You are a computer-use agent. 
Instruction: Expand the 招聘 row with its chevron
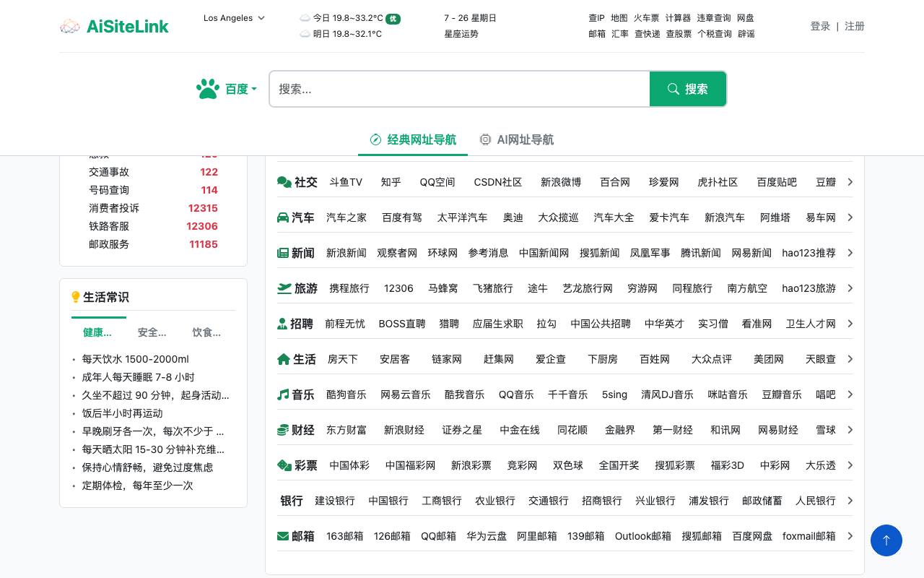850,324
